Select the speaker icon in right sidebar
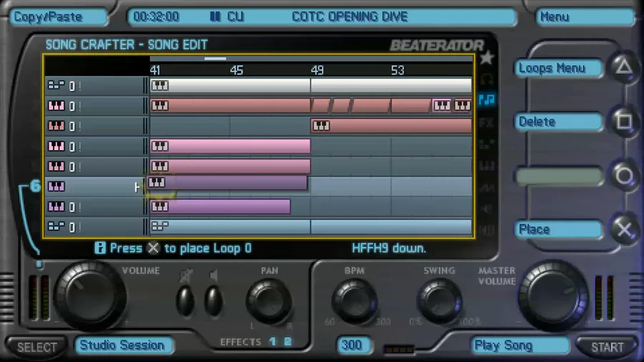 pyautogui.click(x=487, y=208)
